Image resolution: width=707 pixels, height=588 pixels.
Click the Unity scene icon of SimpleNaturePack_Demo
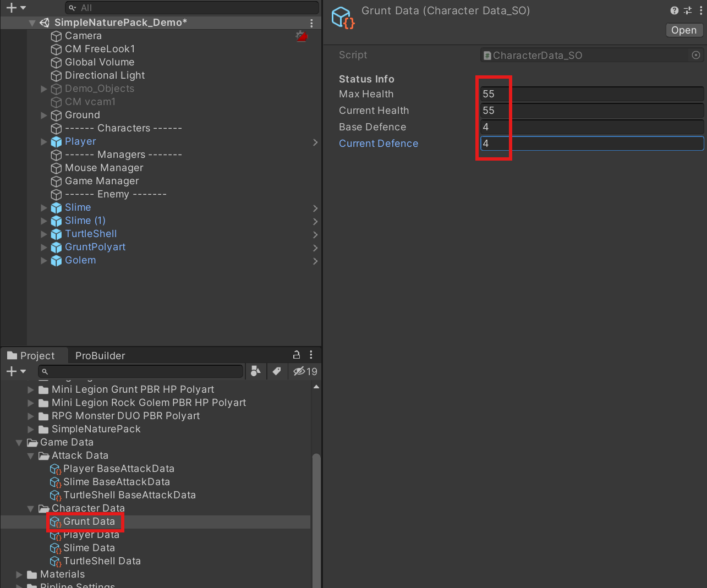pos(45,23)
